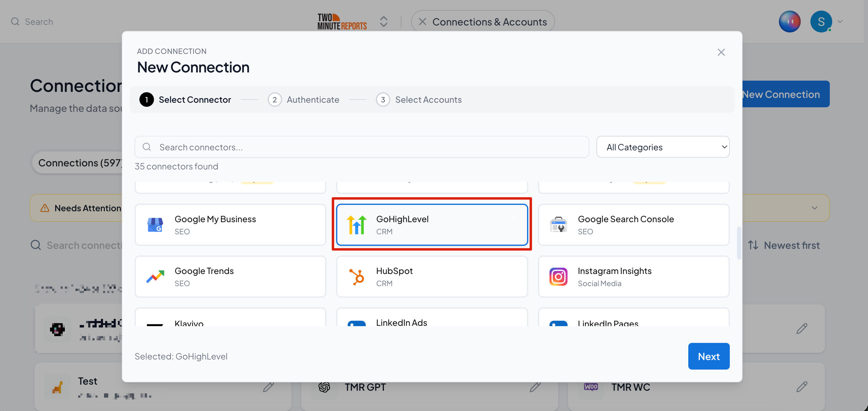Click the pixelated avatar of the blurred connection
This screenshot has width=868, height=411.
coord(58,329)
